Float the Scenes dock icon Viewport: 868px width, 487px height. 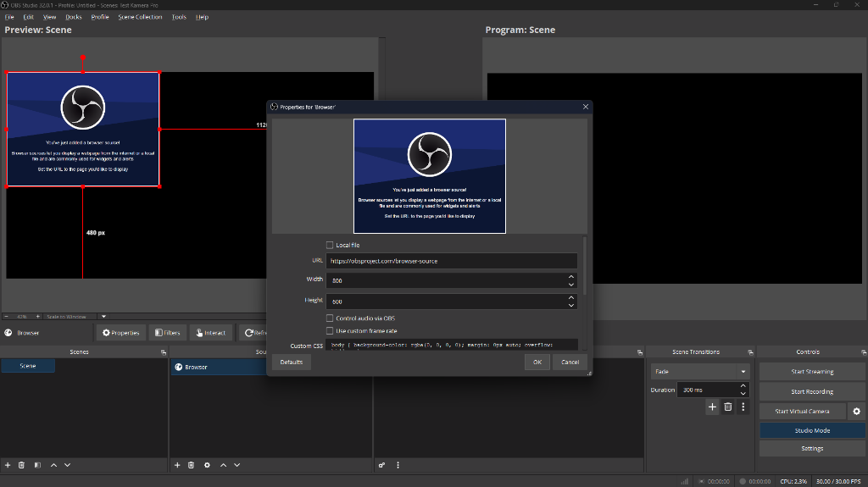click(164, 352)
